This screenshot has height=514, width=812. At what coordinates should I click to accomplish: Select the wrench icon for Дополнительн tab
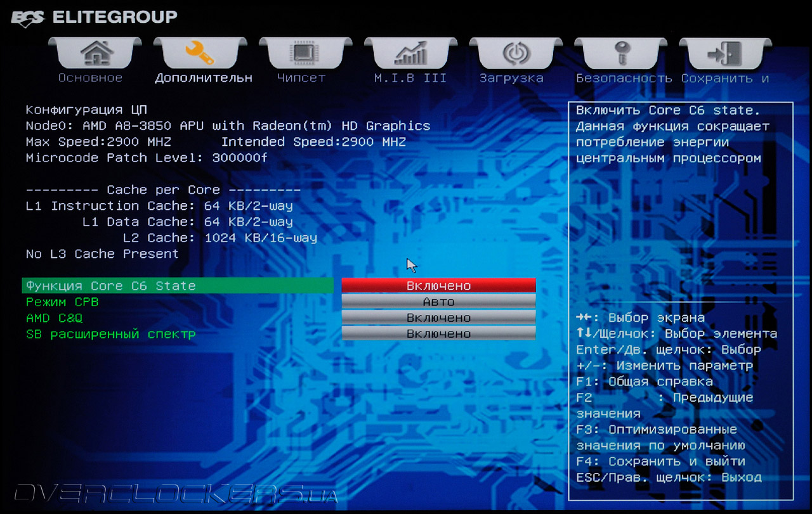click(200, 53)
